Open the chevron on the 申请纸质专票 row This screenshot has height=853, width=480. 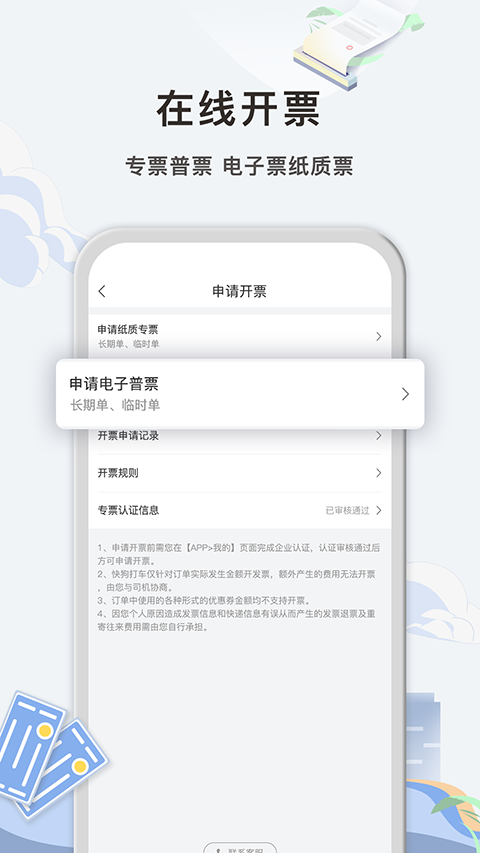point(379,337)
